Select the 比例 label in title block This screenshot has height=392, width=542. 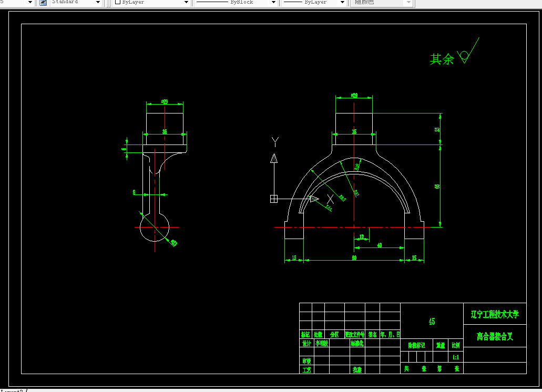point(456,345)
